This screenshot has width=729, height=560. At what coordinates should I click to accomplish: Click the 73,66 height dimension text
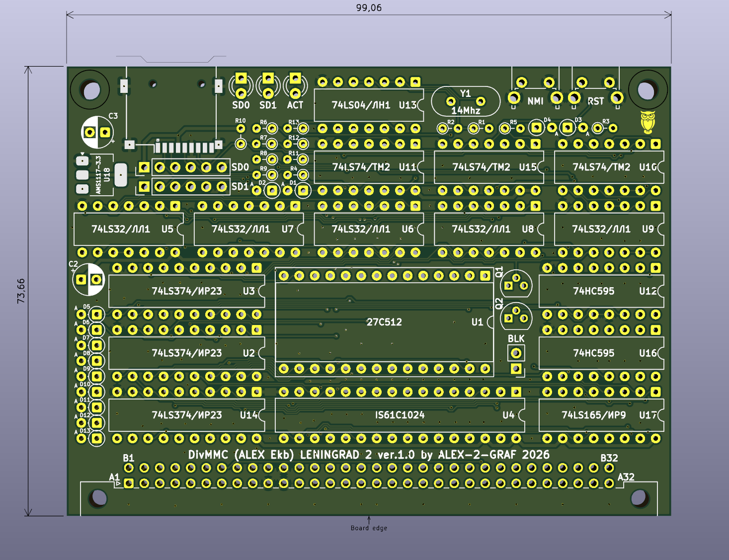(21, 291)
